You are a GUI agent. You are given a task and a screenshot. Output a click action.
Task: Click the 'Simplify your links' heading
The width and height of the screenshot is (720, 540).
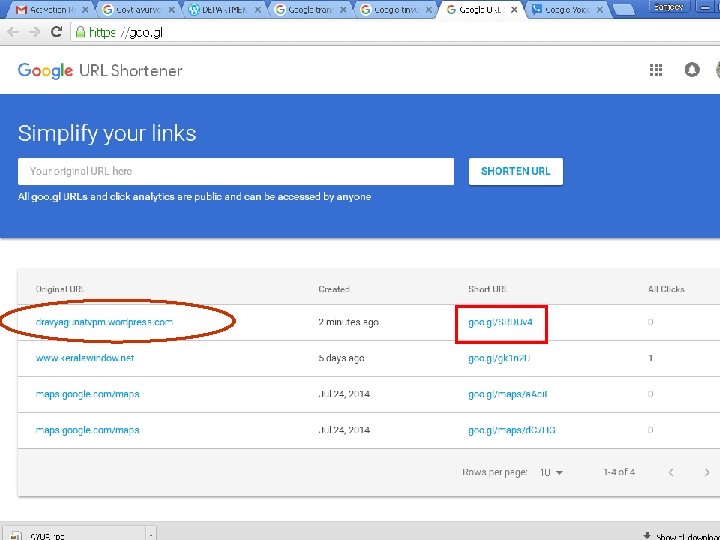pyautogui.click(x=107, y=133)
